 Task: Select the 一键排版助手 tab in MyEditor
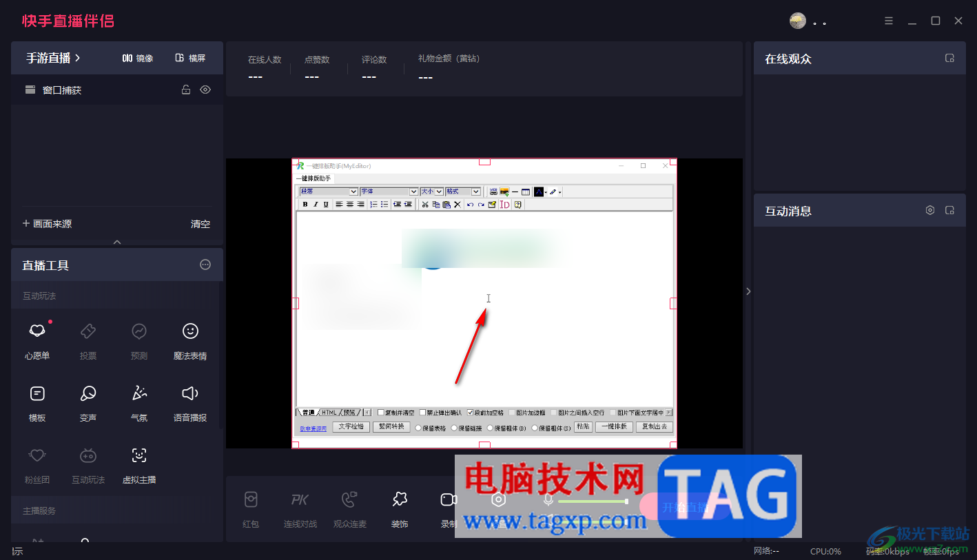(313, 178)
